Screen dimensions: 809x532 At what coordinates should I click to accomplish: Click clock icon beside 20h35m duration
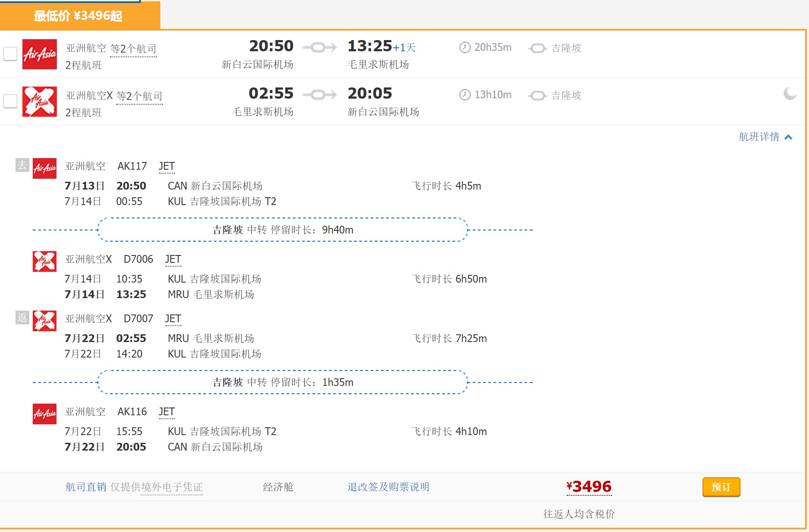click(x=465, y=47)
